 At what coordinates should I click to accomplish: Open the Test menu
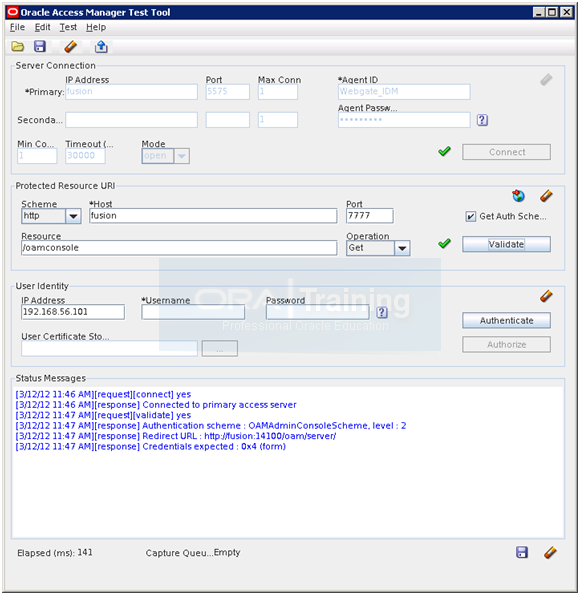click(x=68, y=27)
